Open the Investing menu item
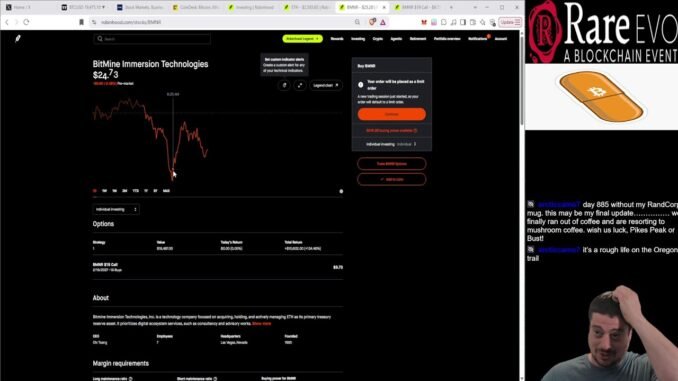Viewport: 678px width, 381px height. (358, 39)
